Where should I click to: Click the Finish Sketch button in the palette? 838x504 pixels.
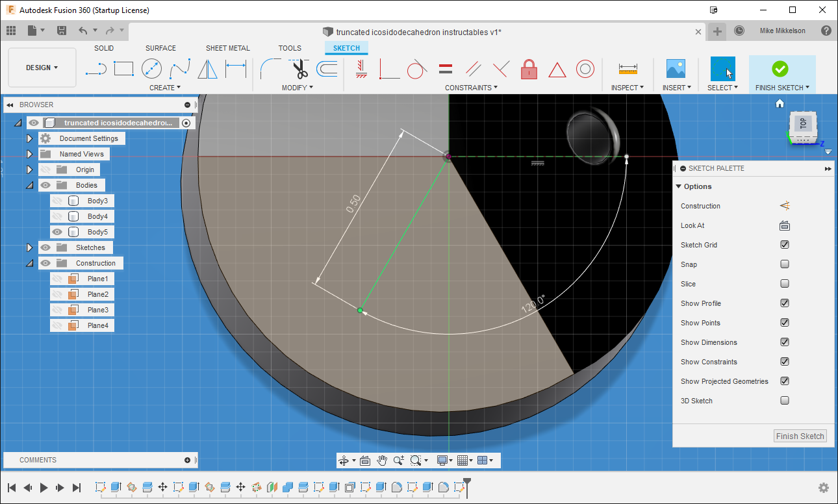[x=800, y=436]
